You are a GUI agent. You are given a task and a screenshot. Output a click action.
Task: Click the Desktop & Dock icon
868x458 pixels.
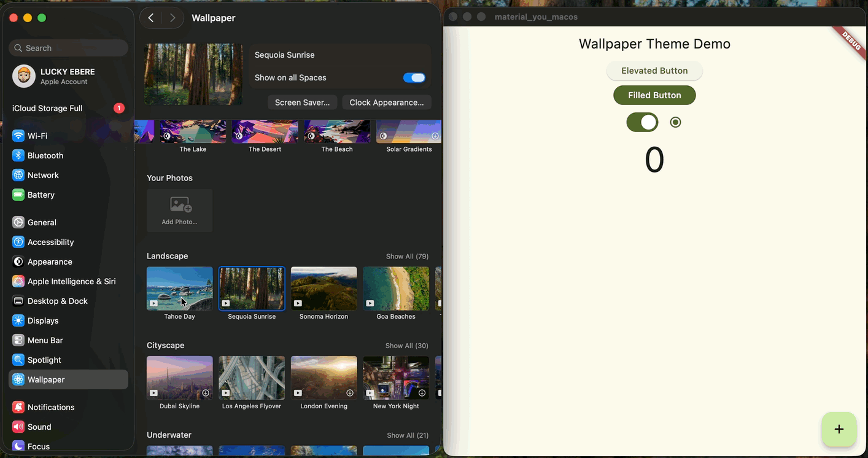(18, 301)
